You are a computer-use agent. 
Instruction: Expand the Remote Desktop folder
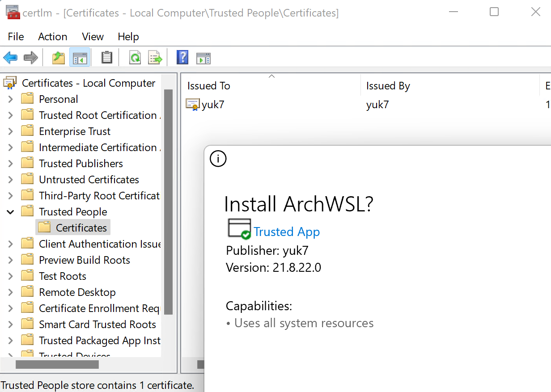point(10,292)
